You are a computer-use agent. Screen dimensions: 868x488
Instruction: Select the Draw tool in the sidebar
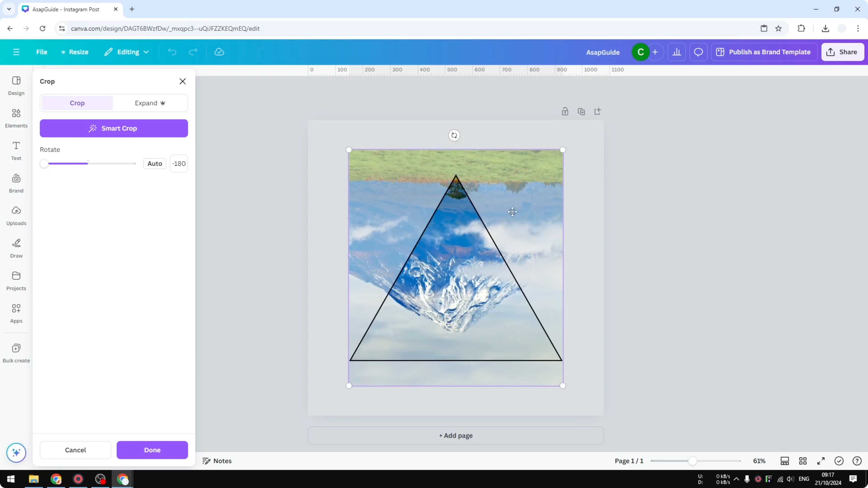click(16, 248)
